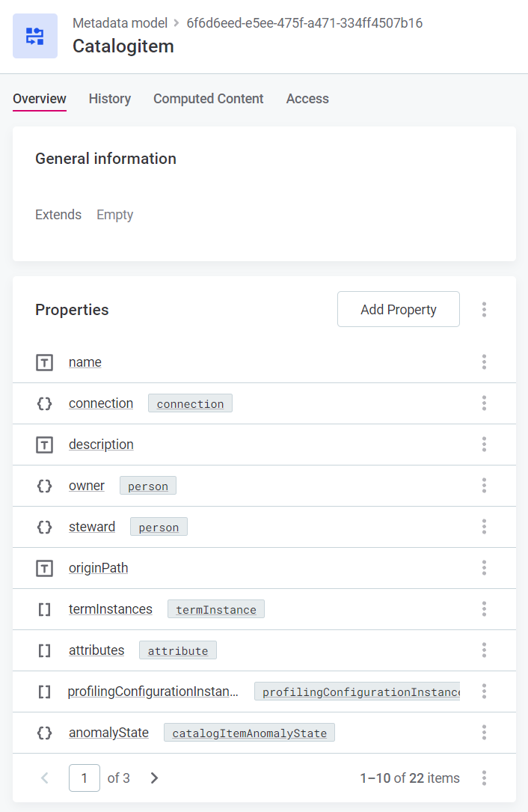Click the array icon beside termInstances
Screen dimensions: 528x812
click(44, 609)
